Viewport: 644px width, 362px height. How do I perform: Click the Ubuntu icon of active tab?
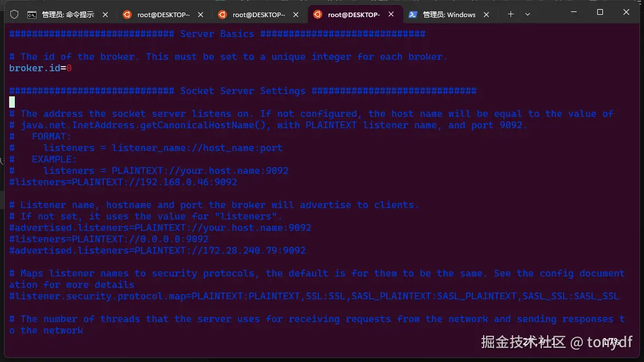point(317,15)
